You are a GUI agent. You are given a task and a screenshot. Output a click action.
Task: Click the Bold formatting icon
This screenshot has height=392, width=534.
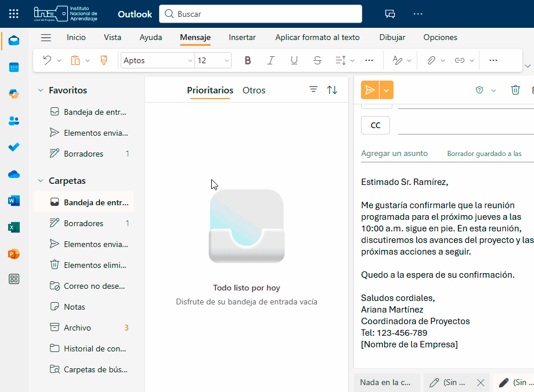click(x=248, y=60)
